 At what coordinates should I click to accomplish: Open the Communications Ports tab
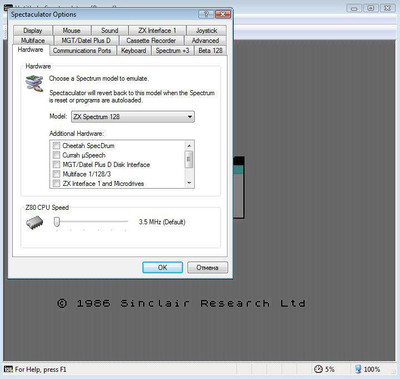tap(82, 51)
